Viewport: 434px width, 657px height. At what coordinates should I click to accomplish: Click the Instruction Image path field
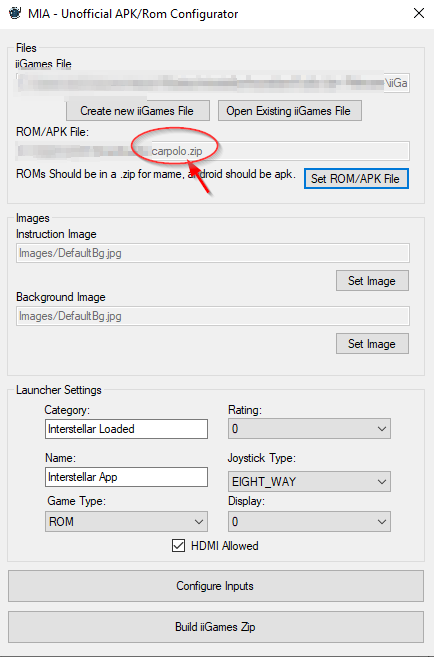click(x=213, y=253)
